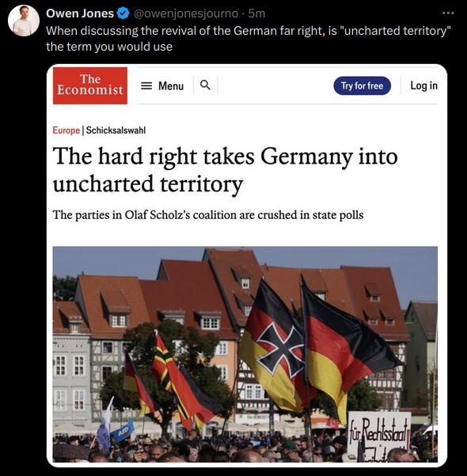Screen dimensions: 467x476
Task: Click the magnifying glass search icon
Action: click(x=205, y=85)
